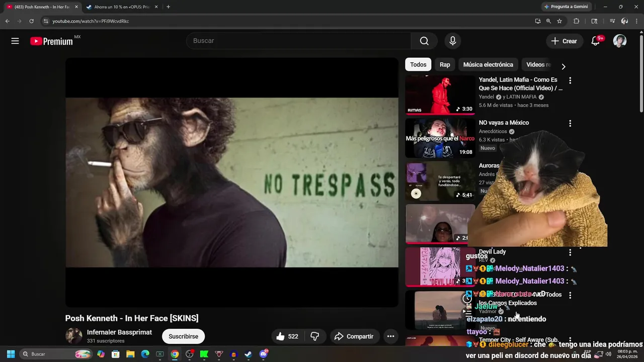This screenshot has height=362, width=644.
Task: Open Microsoft Store from the taskbar
Action: coord(116,354)
